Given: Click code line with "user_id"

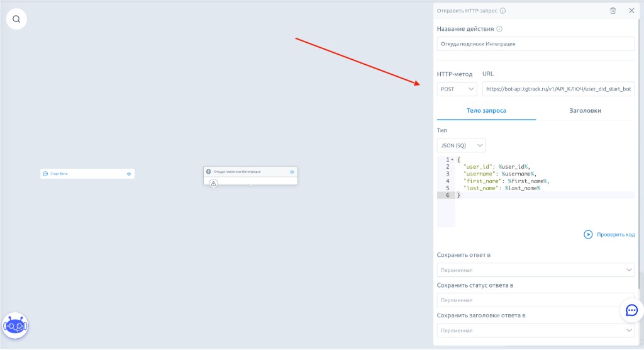Looking at the screenshot, I should click(x=497, y=167).
